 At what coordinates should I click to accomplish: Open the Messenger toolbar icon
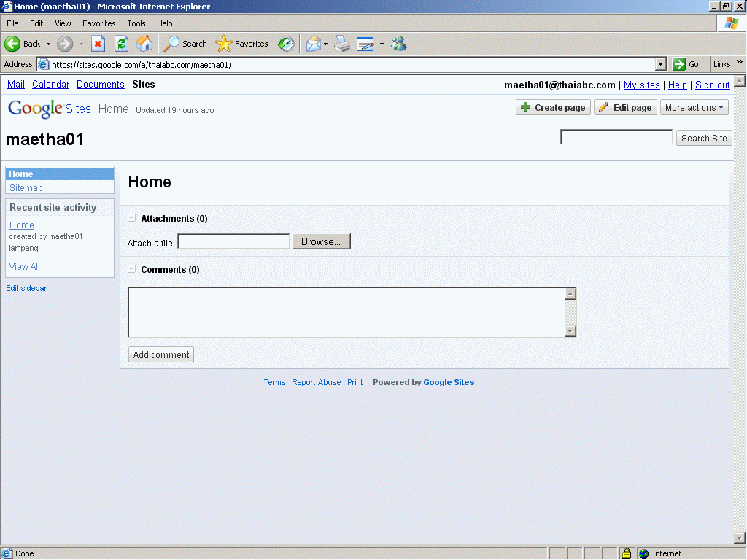click(398, 44)
